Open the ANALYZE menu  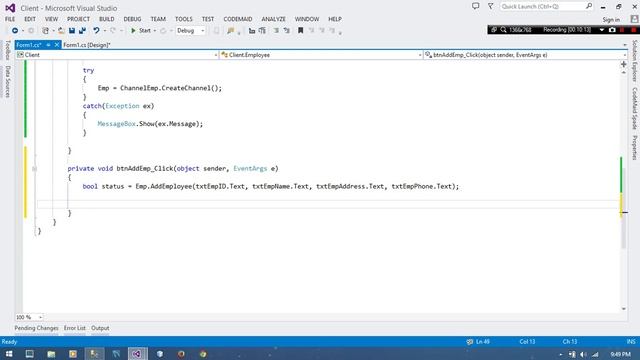pos(273,19)
